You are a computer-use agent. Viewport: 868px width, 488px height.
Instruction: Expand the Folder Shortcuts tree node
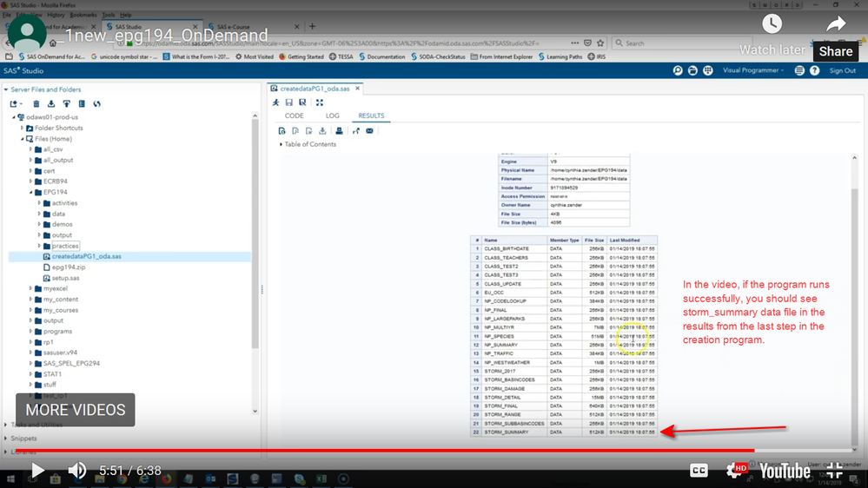pos(22,128)
